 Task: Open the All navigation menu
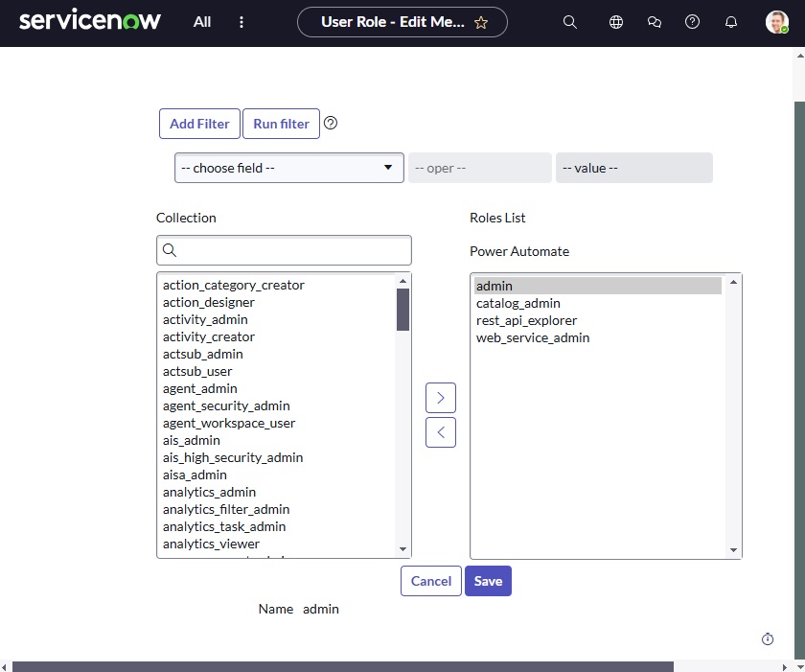201,21
